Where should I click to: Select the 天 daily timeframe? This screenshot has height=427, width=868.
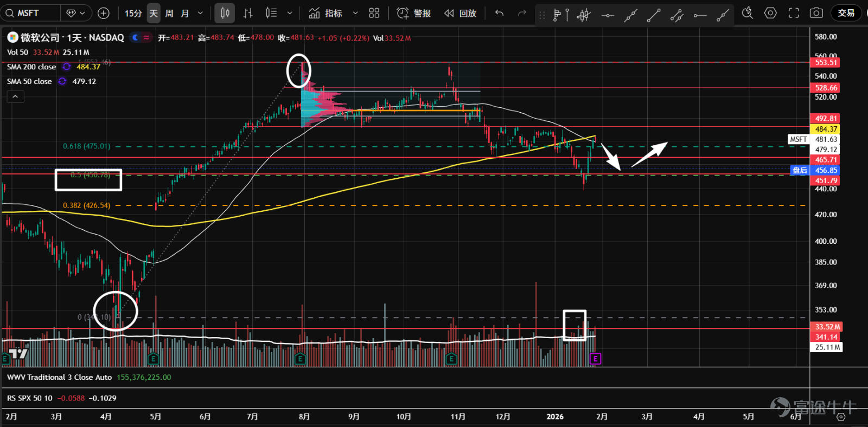tap(154, 13)
